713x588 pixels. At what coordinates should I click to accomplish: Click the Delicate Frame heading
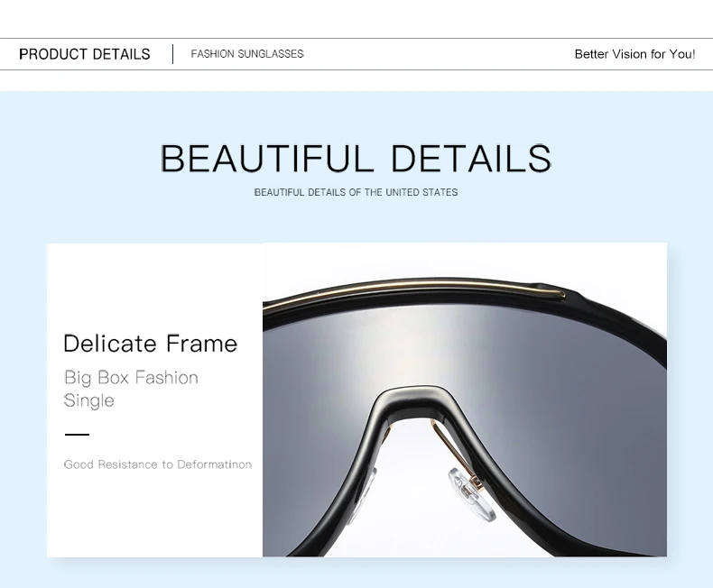[151, 343]
